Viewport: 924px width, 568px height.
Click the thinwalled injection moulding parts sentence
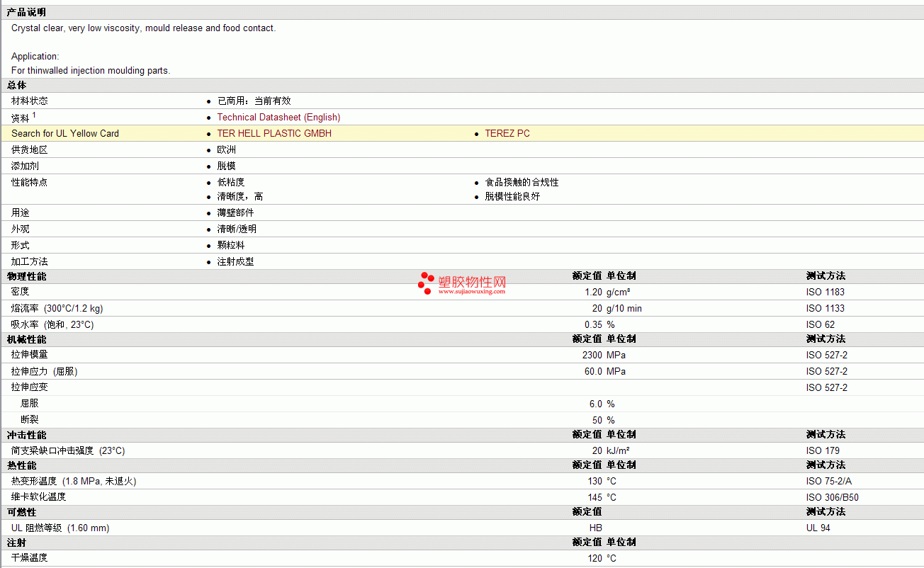pyautogui.click(x=91, y=71)
